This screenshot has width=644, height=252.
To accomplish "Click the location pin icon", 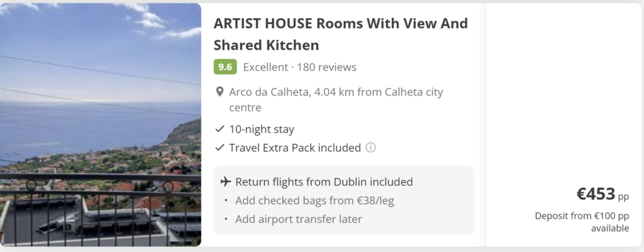I will (x=219, y=92).
